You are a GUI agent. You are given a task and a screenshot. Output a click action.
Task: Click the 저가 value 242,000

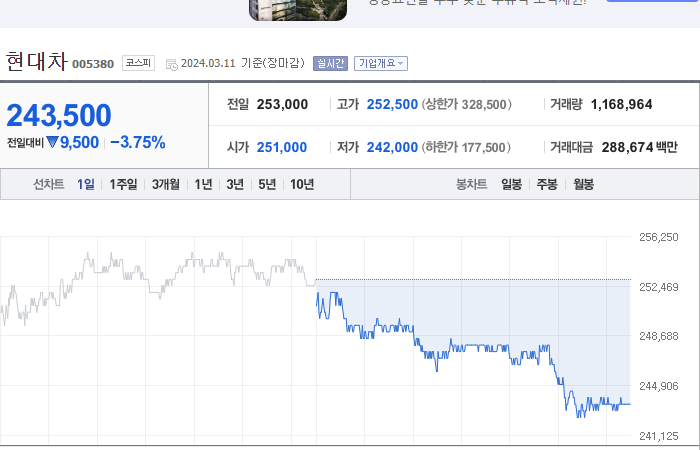click(x=392, y=147)
